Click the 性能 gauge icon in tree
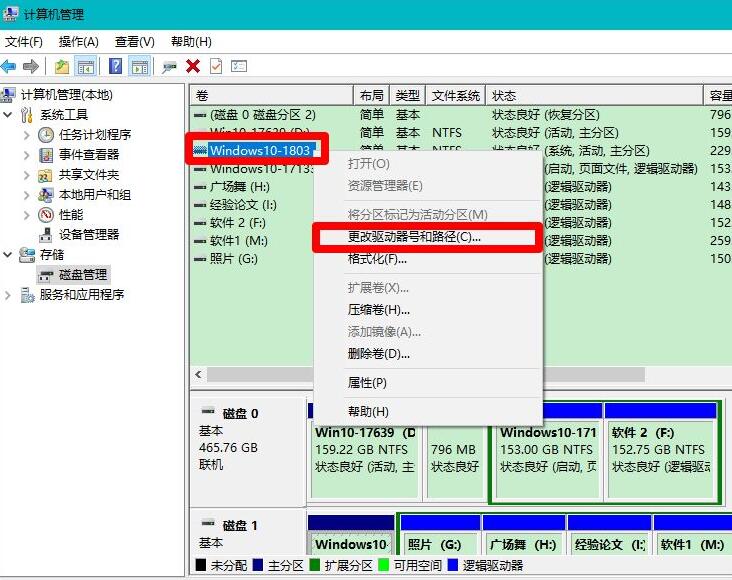Image resolution: width=732 pixels, height=580 pixels. (46, 215)
